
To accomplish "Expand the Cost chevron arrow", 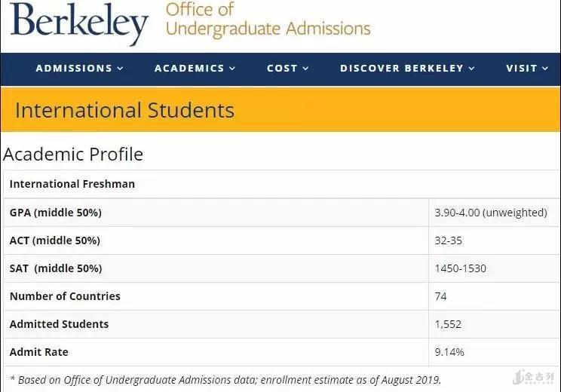I will pos(306,69).
